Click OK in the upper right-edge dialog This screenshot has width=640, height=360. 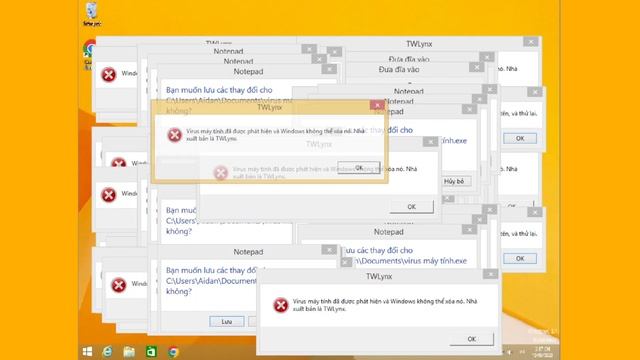pos(520,138)
